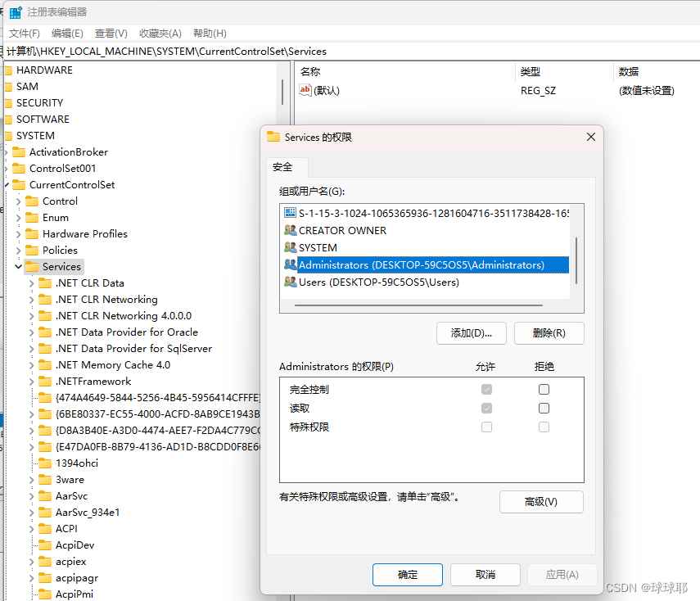Click the CREATOR OWNER user icon

pos(291,230)
